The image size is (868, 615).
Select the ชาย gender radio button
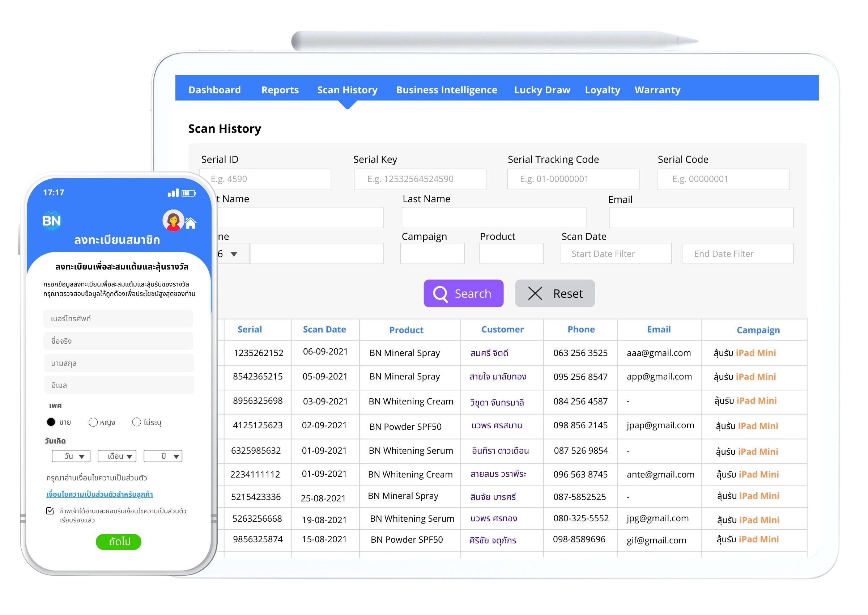51,422
